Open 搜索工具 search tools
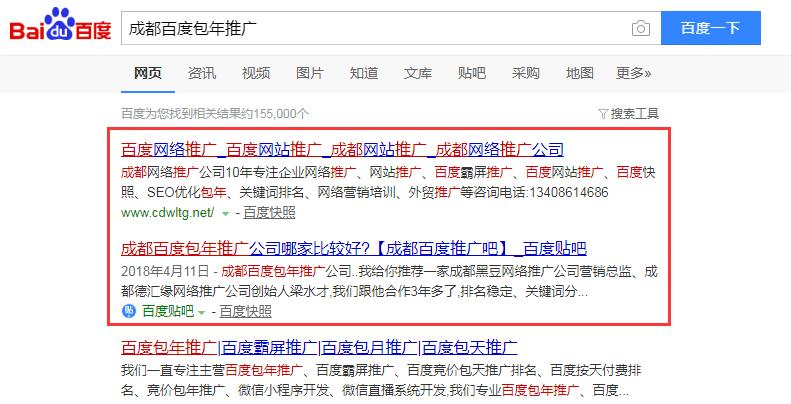Image resolution: width=791 pixels, height=404 pixels. tap(635, 114)
